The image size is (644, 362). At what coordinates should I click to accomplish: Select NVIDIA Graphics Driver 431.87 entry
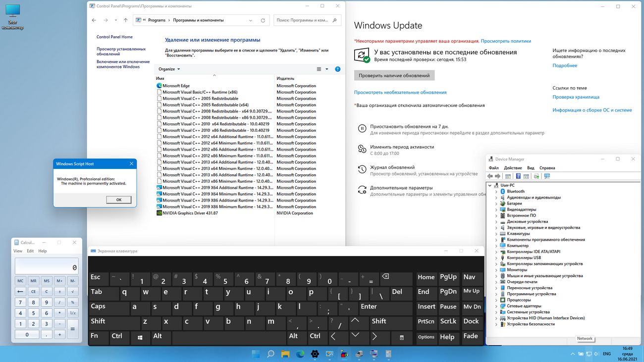pos(190,213)
